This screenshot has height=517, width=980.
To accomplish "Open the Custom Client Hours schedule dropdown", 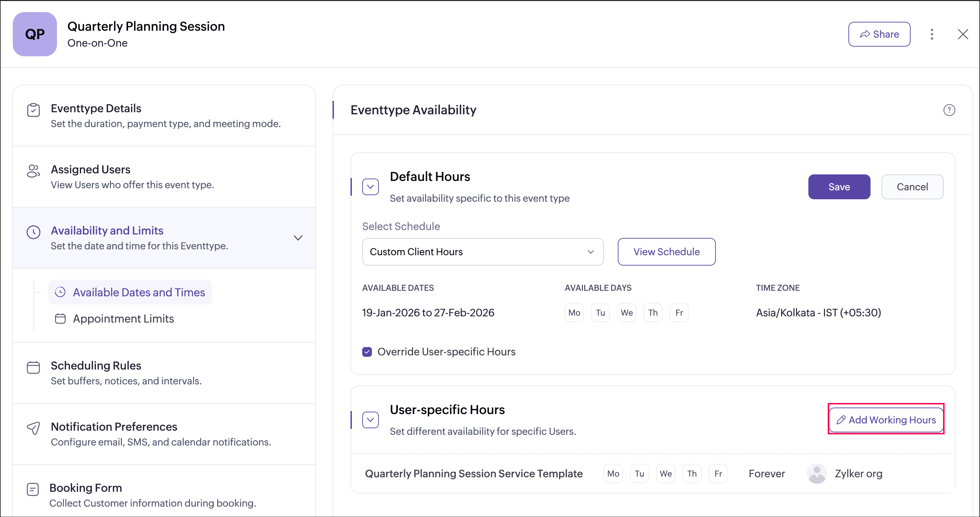I will [x=482, y=252].
